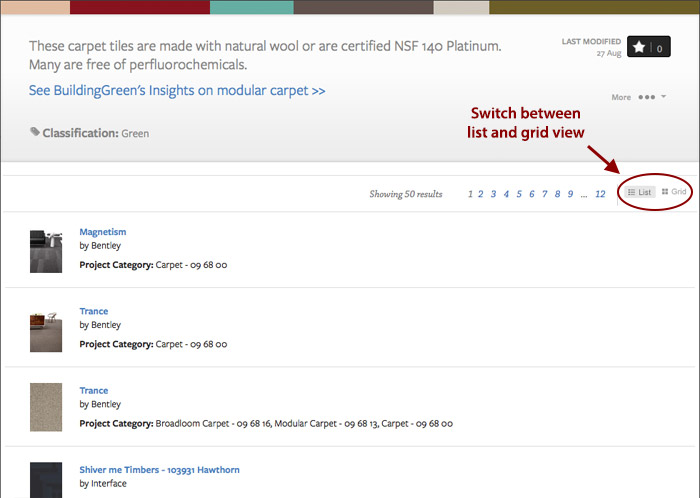Go to results page 2
700x498 pixels.
[481, 194]
